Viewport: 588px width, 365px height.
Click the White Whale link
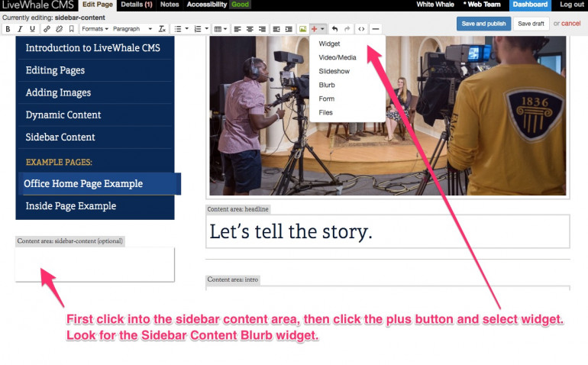(x=435, y=5)
